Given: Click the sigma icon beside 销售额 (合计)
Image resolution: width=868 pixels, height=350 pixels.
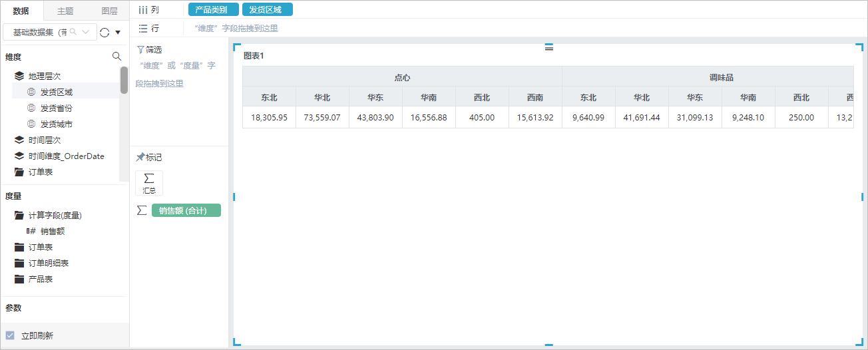Looking at the screenshot, I should point(142,210).
